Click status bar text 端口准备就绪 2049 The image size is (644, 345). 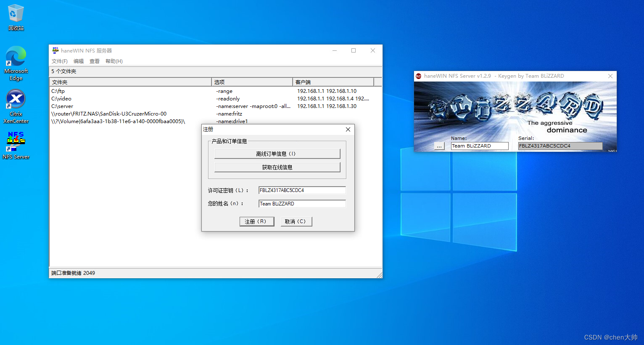73,273
